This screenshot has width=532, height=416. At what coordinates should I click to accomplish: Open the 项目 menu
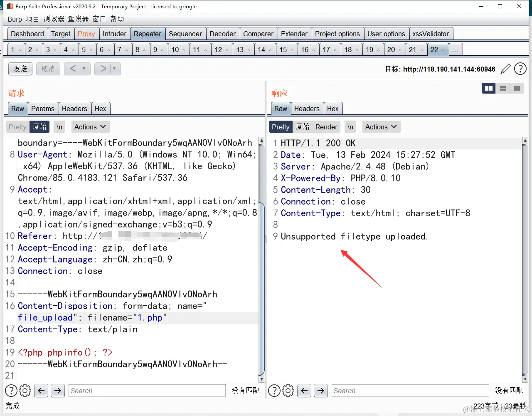[x=32, y=19]
